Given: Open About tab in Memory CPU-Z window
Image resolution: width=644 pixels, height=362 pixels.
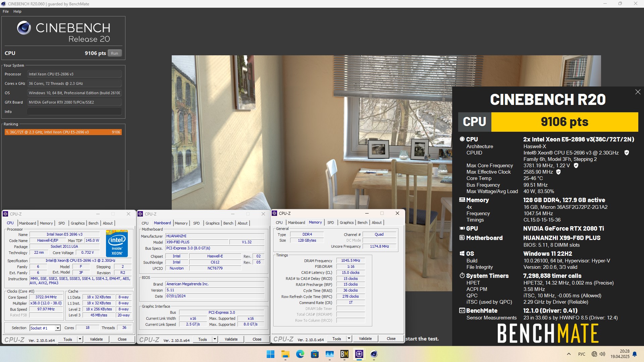Looking at the screenshot, I should (377, 223).
